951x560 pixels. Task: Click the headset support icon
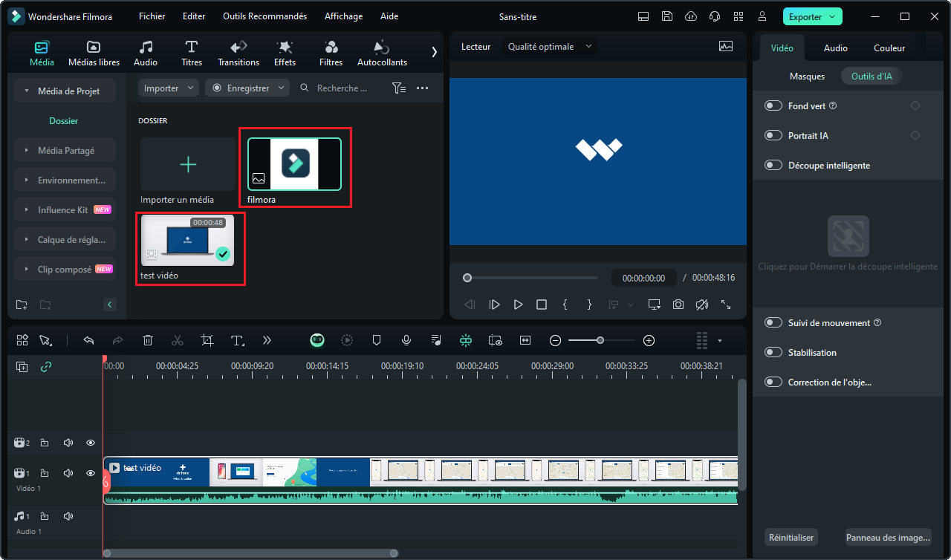(x=715, y=16)
